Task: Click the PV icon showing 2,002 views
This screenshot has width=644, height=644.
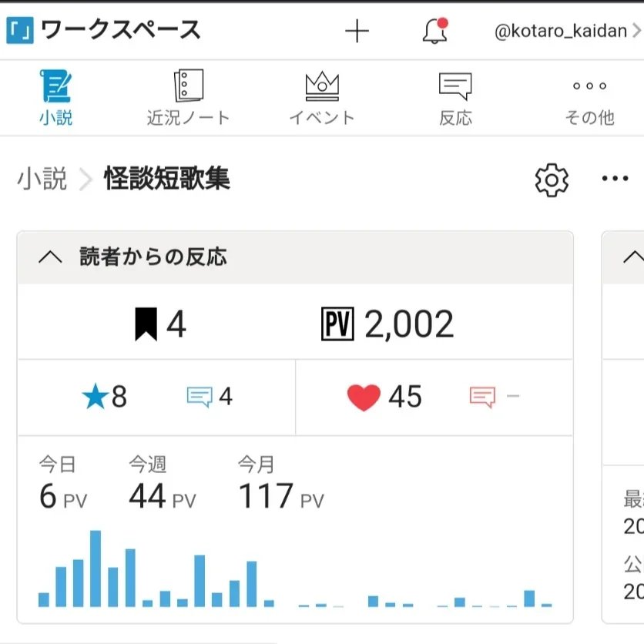Action: click(x=337, y=324)
